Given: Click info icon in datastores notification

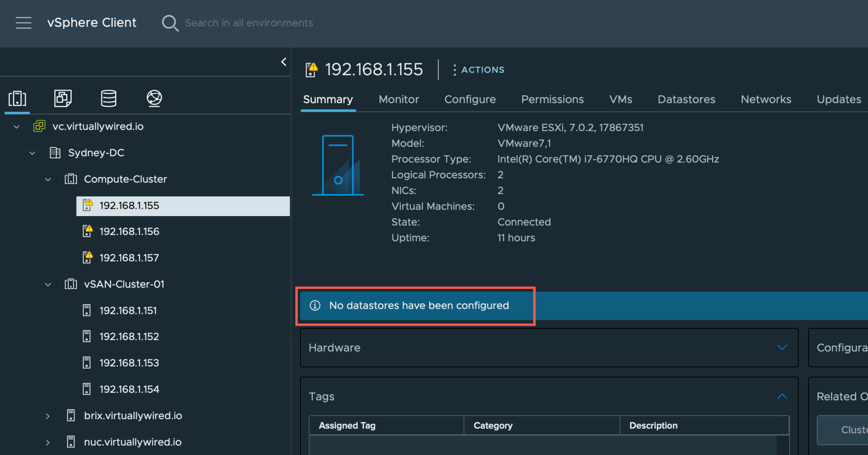Looking at the screenshot, I should [x=315, y=305].
